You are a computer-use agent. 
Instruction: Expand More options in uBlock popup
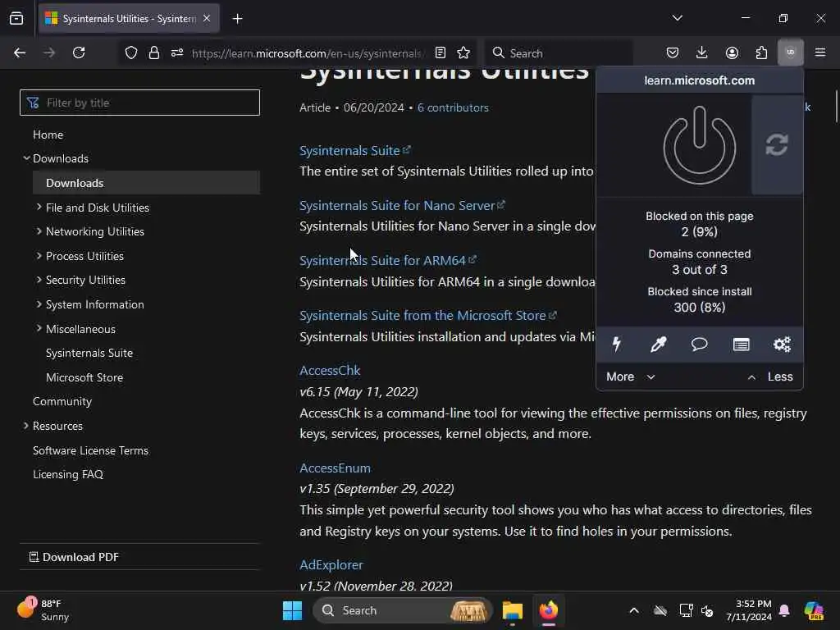coord(631,377)
